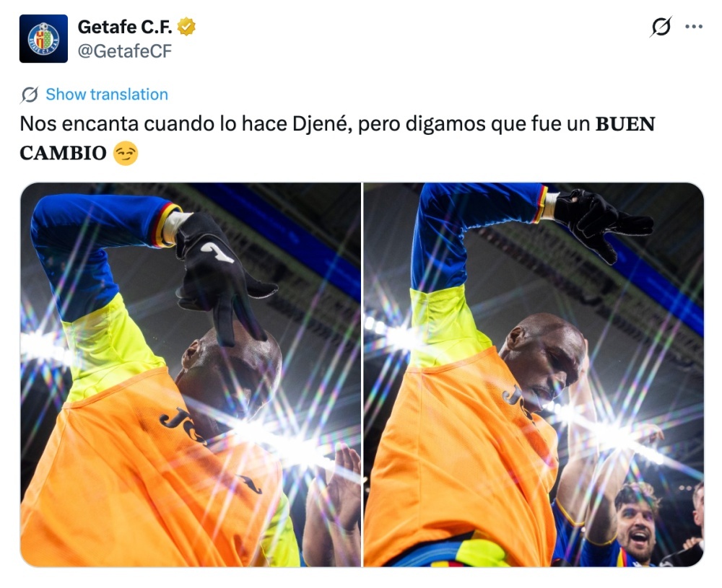This screenshot has width=722, height=588.
Task: Click the word Djené in the tweet
Action: (x=322, y=124)
